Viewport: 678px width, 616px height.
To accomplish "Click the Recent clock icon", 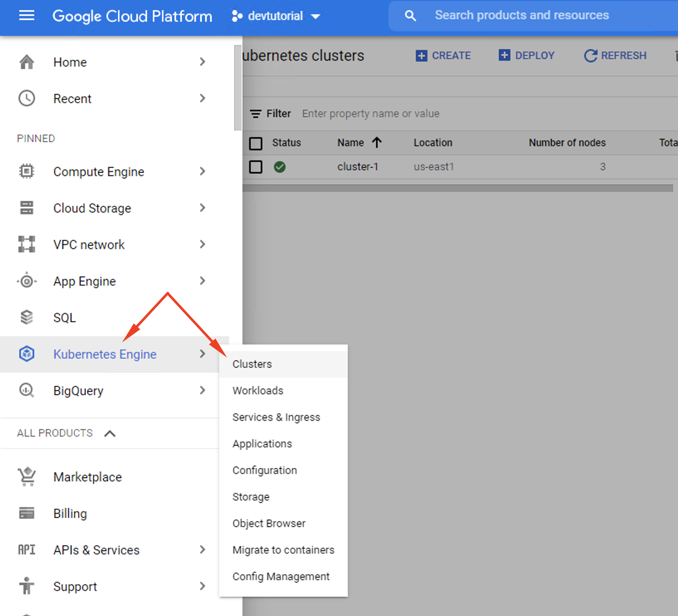I will [x=27, y=98].
